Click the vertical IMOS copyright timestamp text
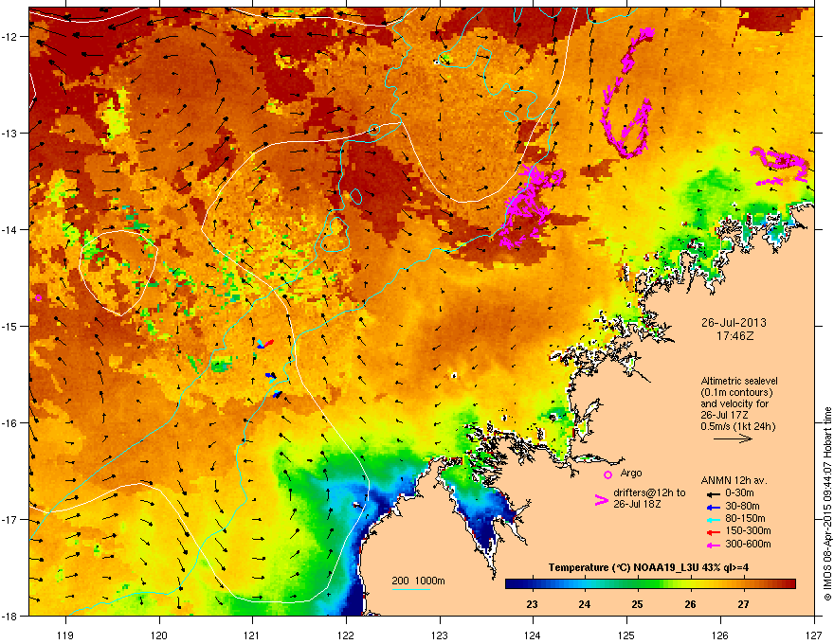The image size is (834, 644). tap(827, 504)
